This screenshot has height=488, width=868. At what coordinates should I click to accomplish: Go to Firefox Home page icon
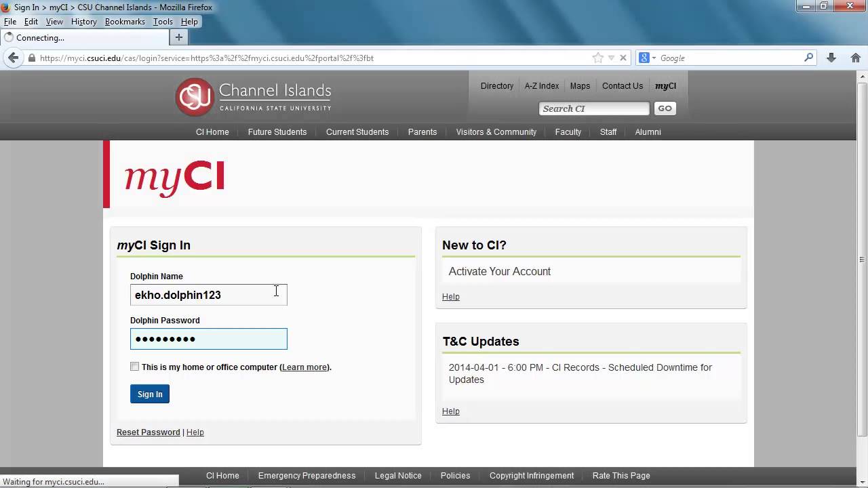(x=856, y=58)
